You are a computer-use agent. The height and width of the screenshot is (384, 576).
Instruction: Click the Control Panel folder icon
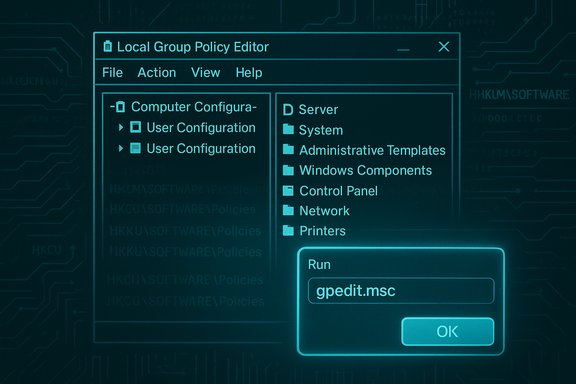click(x=288, y=190)
